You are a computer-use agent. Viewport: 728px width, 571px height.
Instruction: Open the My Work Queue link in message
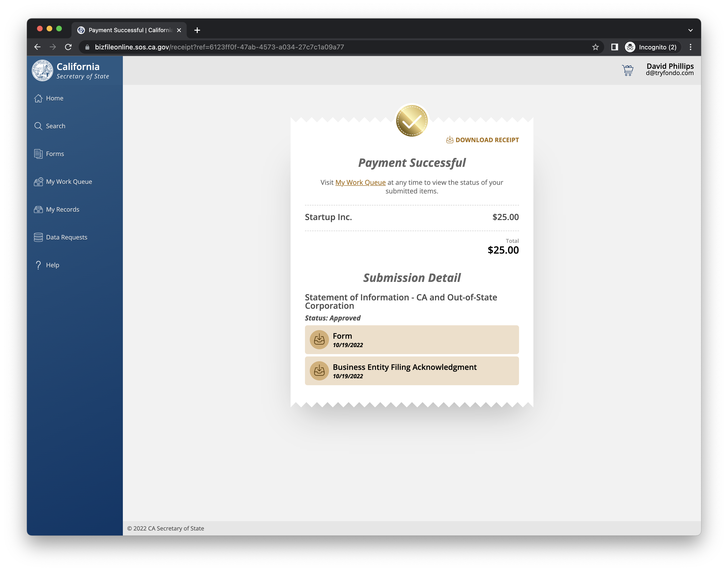[x=360, y=182]
